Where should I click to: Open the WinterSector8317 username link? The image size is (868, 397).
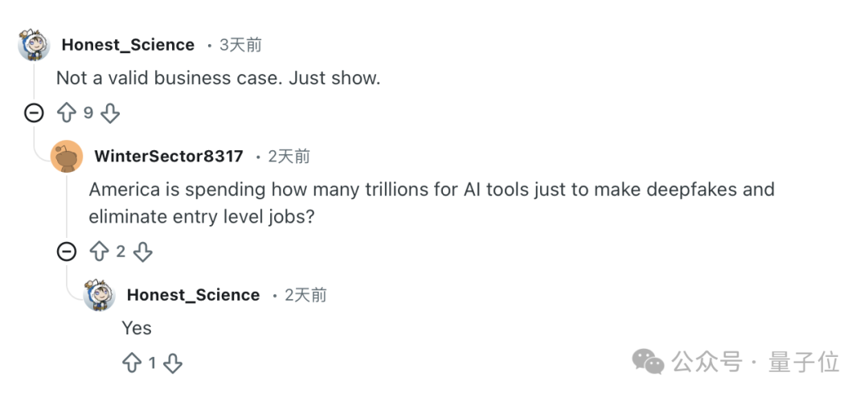(169, 157)
